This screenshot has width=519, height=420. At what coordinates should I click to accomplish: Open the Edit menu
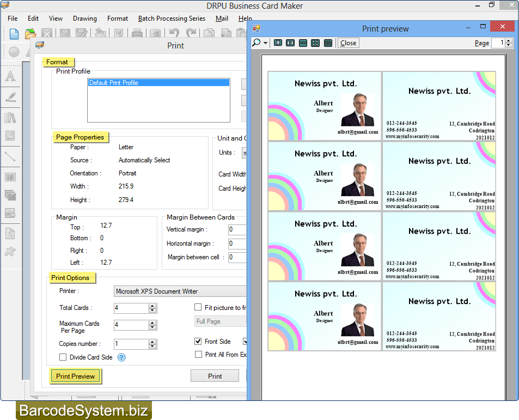(33, 19)
